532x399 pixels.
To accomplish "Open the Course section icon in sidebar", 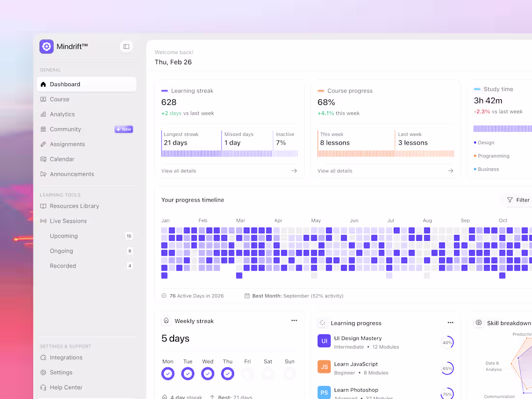I will [44, 99].
